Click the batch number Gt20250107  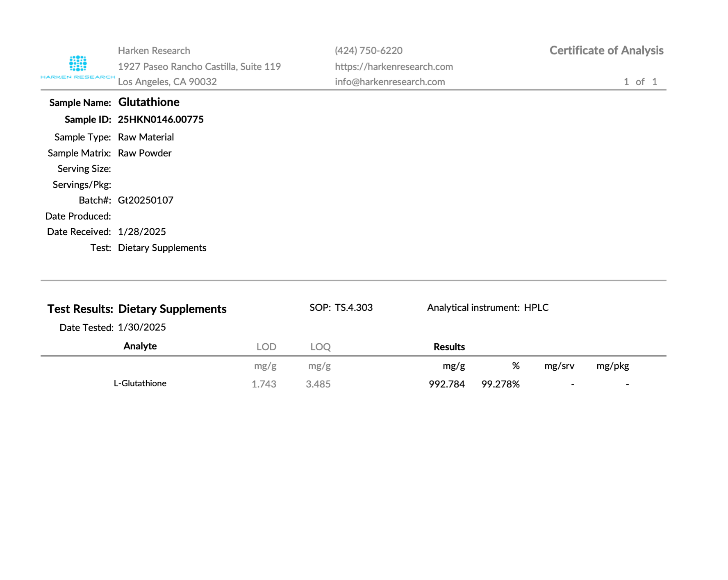point(146,200)
